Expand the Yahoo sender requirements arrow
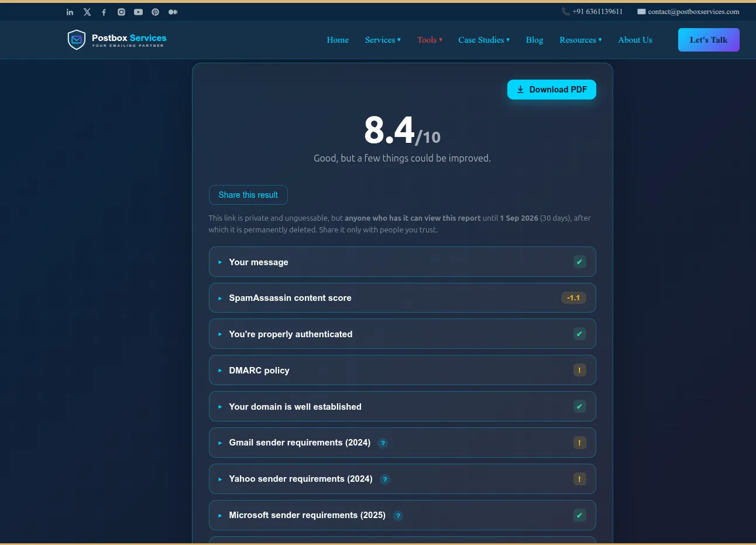 click(x=220, y=479)
